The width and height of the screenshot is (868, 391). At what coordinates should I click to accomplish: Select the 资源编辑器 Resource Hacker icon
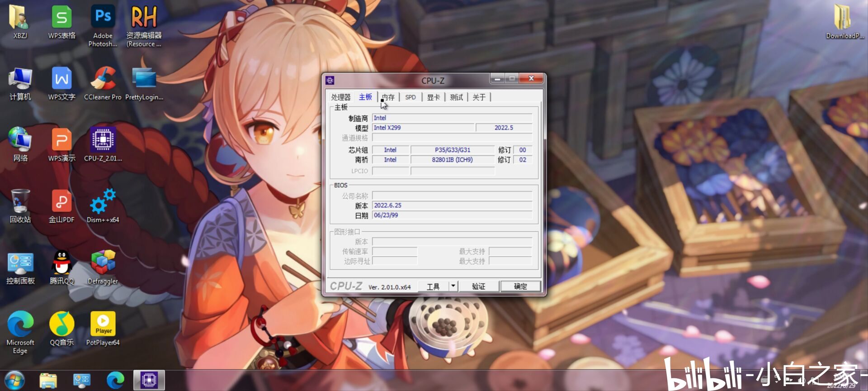144,25
